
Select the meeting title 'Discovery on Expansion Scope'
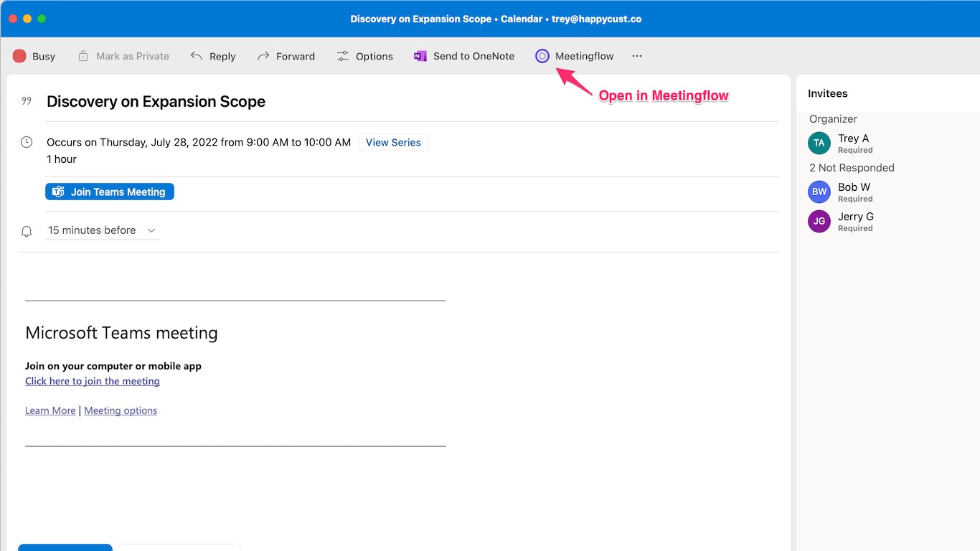click(x=156, y=102)
